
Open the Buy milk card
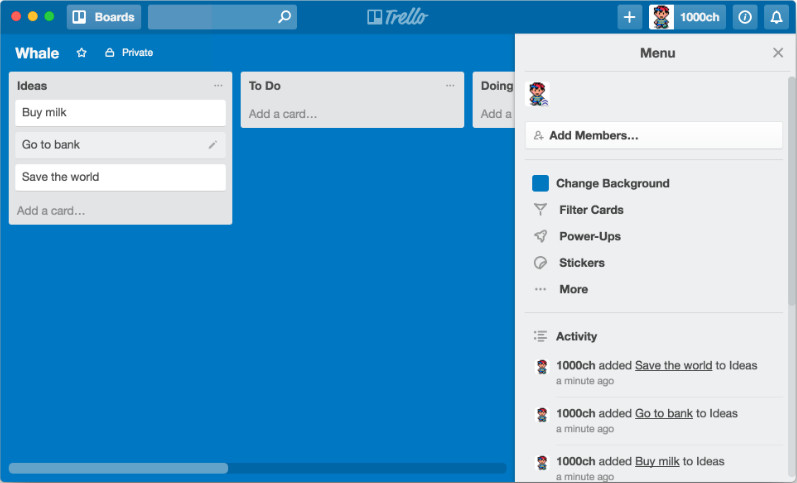click(x=120, y=112)
